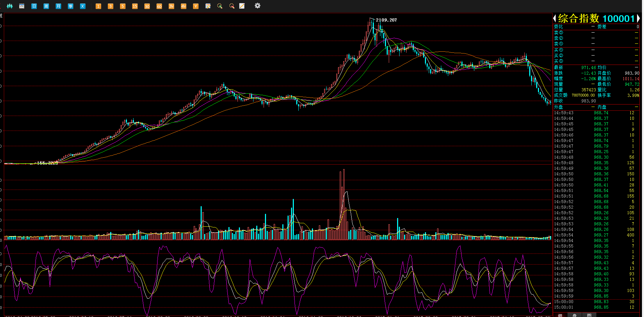Go to previous instrument with left arrow
This screenshot has width=644, height=317.
pos(555,18)
